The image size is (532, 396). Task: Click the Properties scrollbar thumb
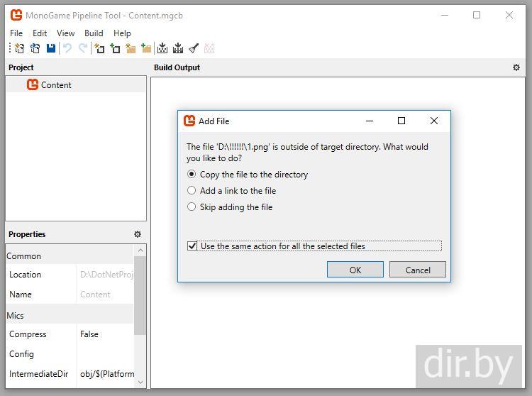[x=140, y=295]
